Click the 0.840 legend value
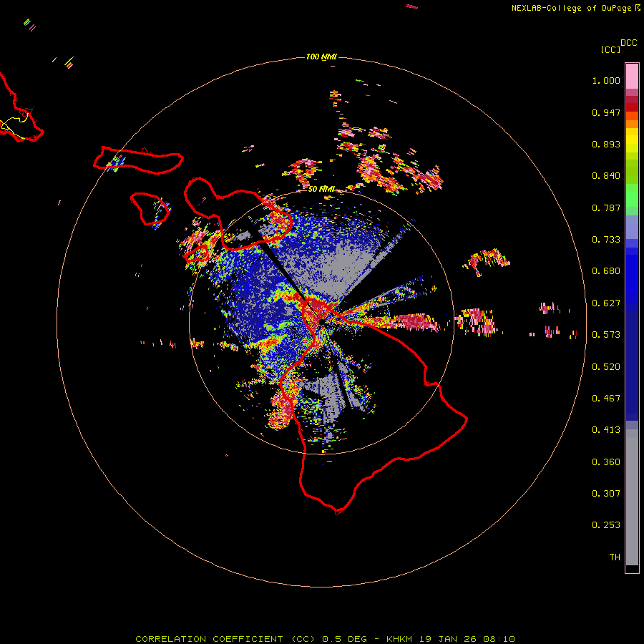 (x=606, y=176)
